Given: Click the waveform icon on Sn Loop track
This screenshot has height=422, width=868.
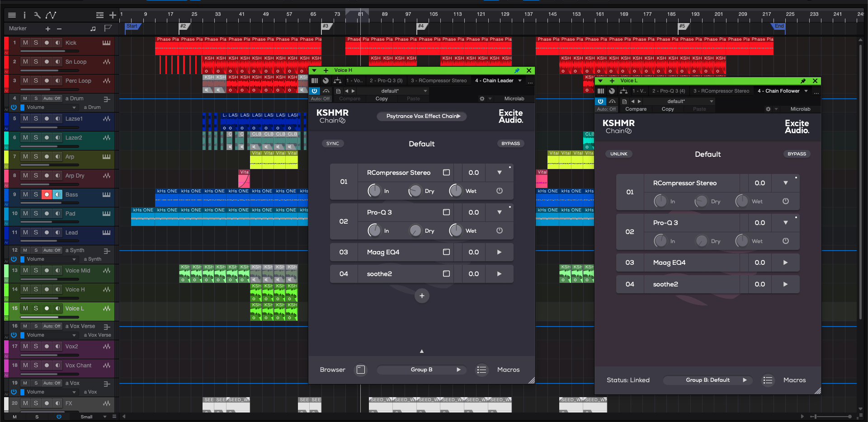Looking at the screenshot, I should tap(107, 62).
